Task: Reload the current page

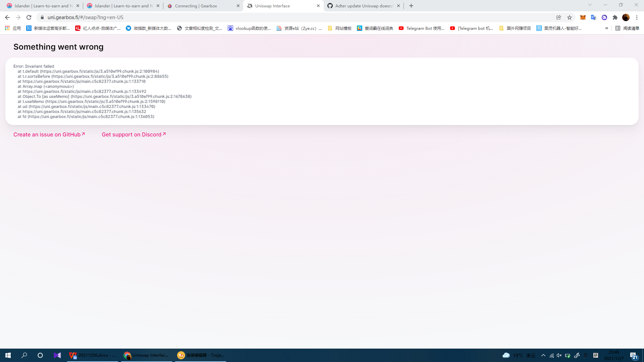Action: (x=29, y=17)
